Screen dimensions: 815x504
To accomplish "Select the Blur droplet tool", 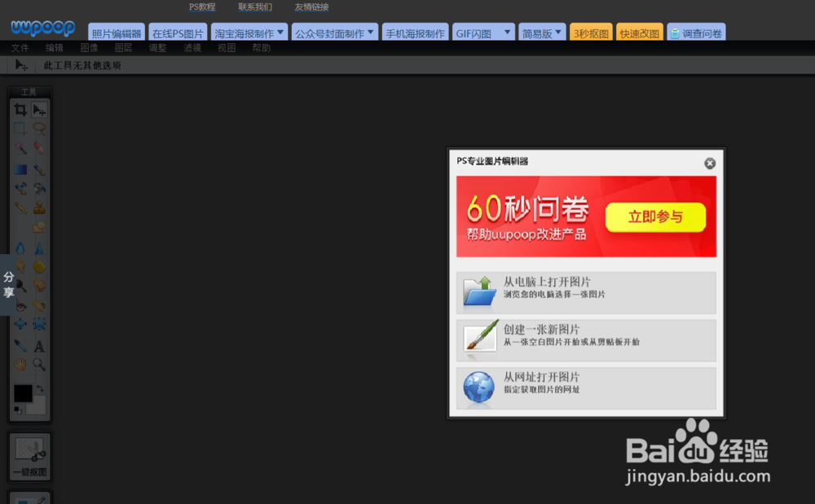I will (20, 248).
